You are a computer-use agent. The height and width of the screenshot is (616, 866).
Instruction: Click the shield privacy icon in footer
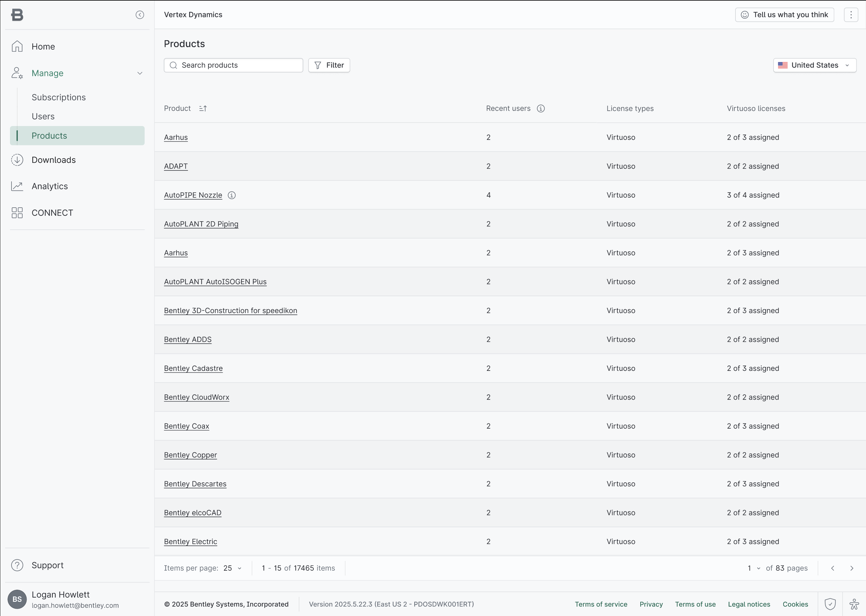click(830, 604)
